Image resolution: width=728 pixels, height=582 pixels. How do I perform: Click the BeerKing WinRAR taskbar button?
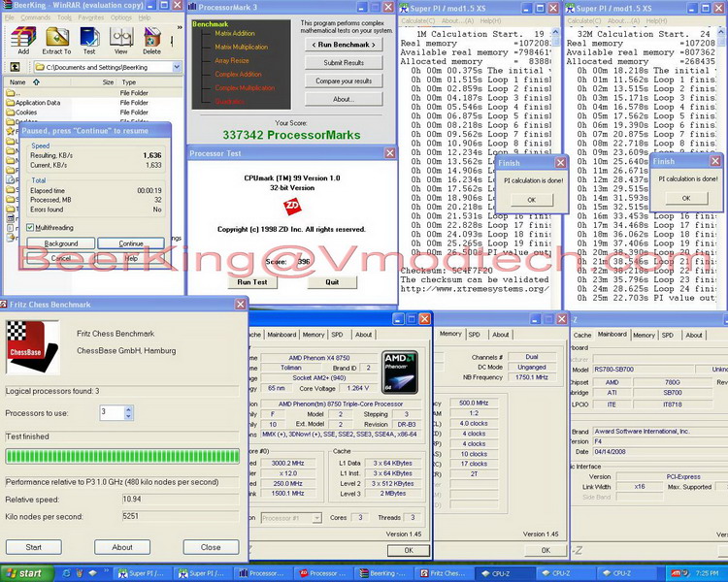pos(382,573)
